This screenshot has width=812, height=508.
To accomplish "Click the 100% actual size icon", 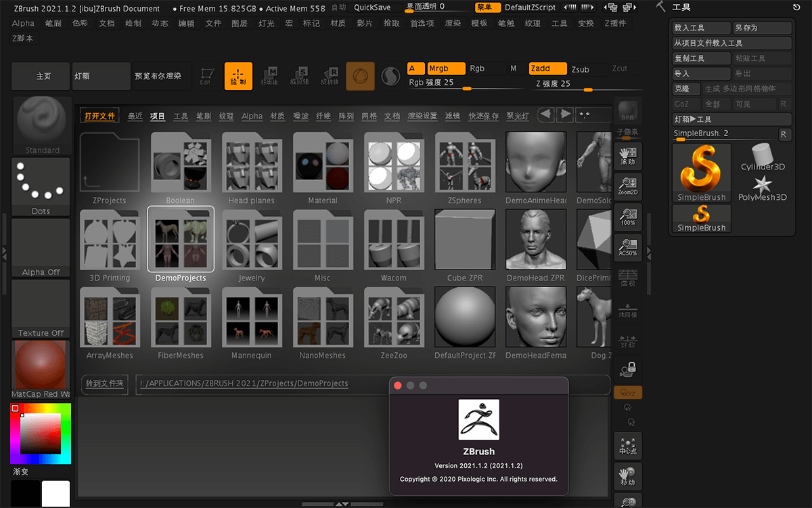I will coord(627,217).
